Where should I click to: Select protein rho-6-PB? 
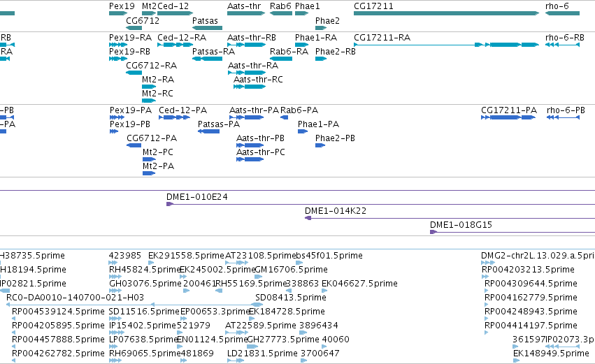tap(566, 110)
